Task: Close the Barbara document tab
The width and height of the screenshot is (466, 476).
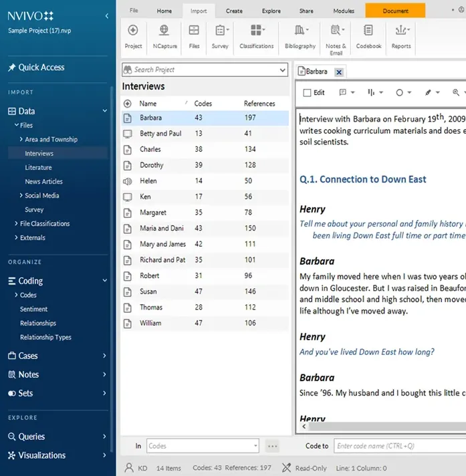Action: (339, 72)
